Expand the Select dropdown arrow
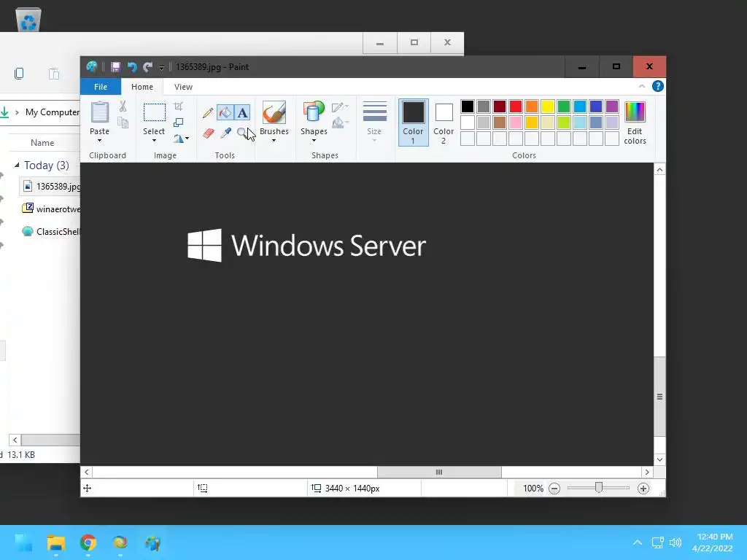Screen dimensions: 747x560 [x=154, y=141]
